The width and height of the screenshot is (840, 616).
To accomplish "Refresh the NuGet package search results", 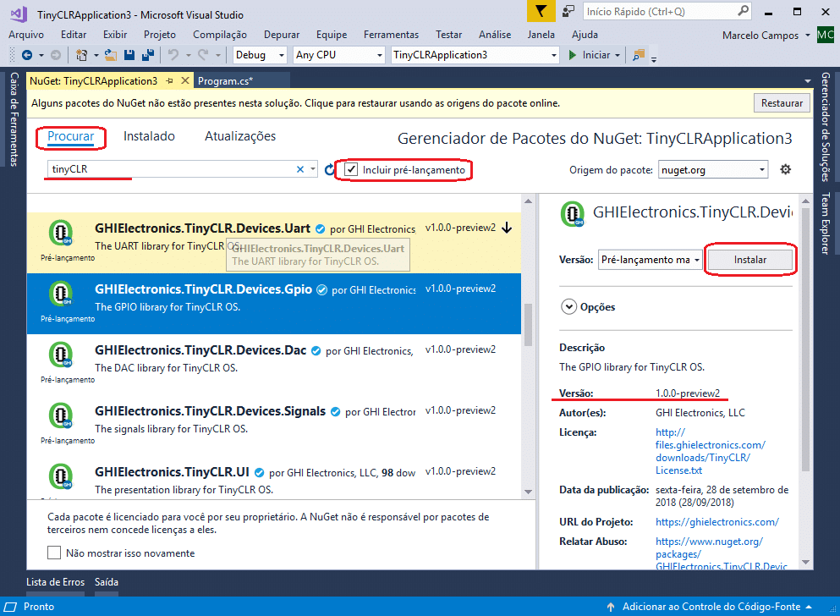I will point(330,170).
